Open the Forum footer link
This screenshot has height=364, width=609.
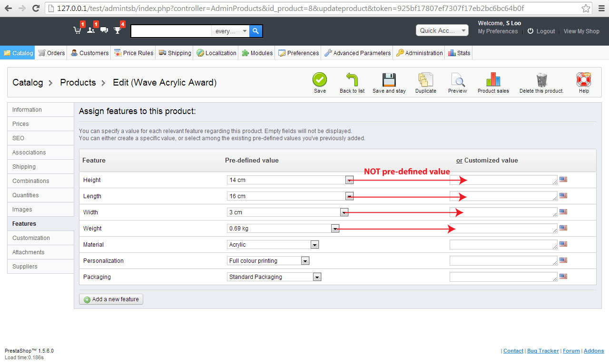tap(571, 351)
